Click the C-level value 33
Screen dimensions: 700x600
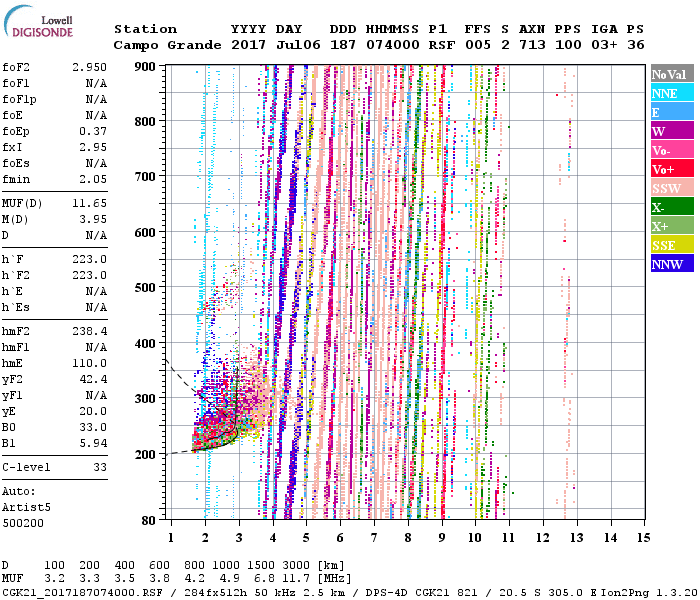[98, 467]
